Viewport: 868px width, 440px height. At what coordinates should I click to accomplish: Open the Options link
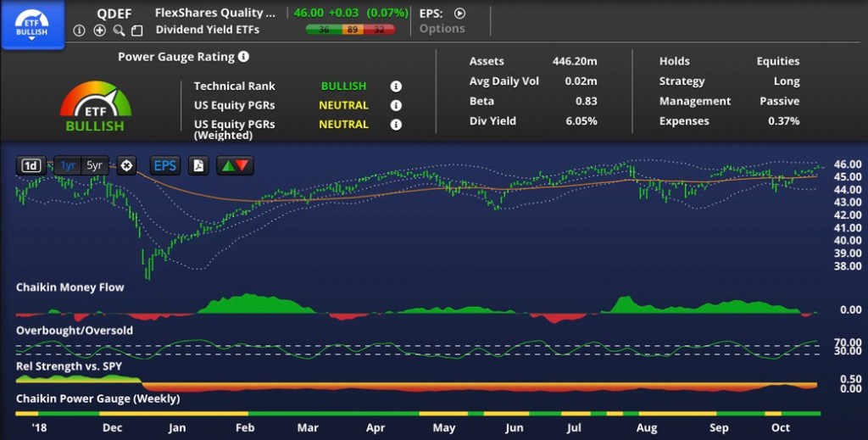(442, 29)
